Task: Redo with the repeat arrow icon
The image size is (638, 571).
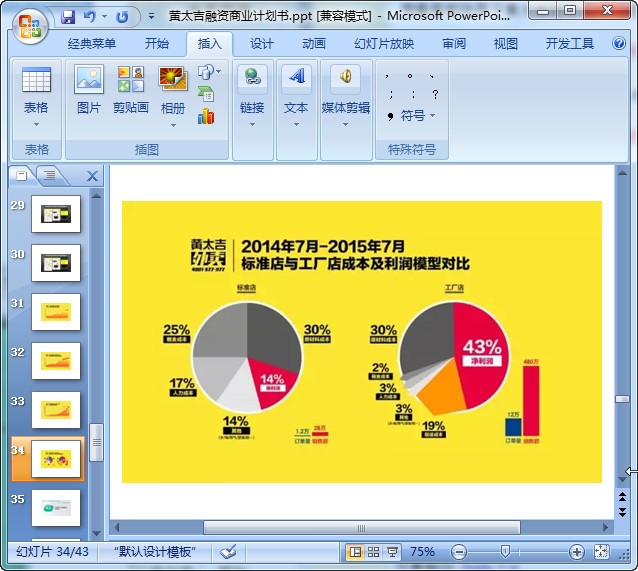Action: [x=122, y=17]
